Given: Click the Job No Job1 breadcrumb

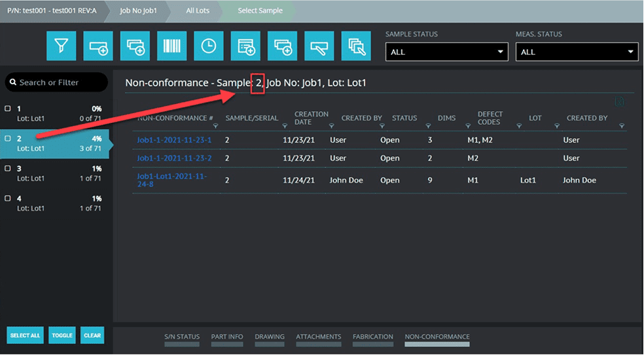Looking at the screenshot, I should click(138, 10).
